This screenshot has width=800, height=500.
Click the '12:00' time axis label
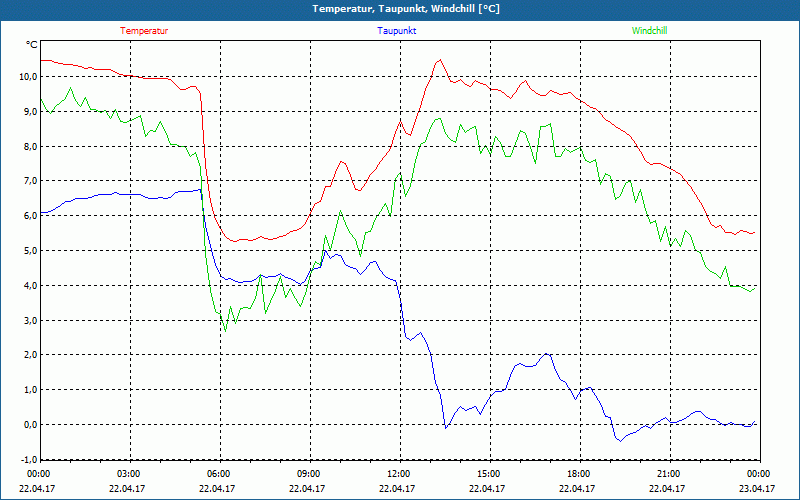pos(397,474)
